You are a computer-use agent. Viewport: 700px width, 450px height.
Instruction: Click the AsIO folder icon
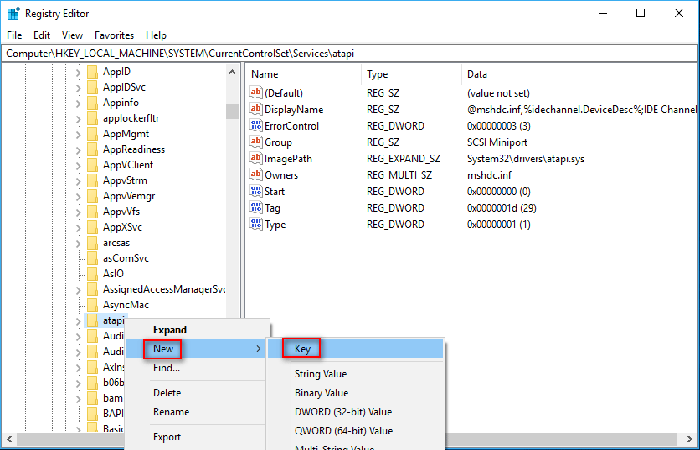92,274
